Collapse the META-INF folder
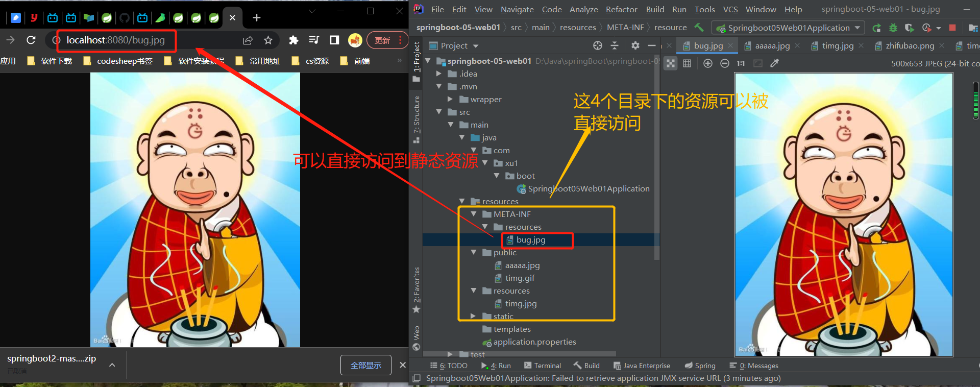980x387 pixels. tap(474, 214)
